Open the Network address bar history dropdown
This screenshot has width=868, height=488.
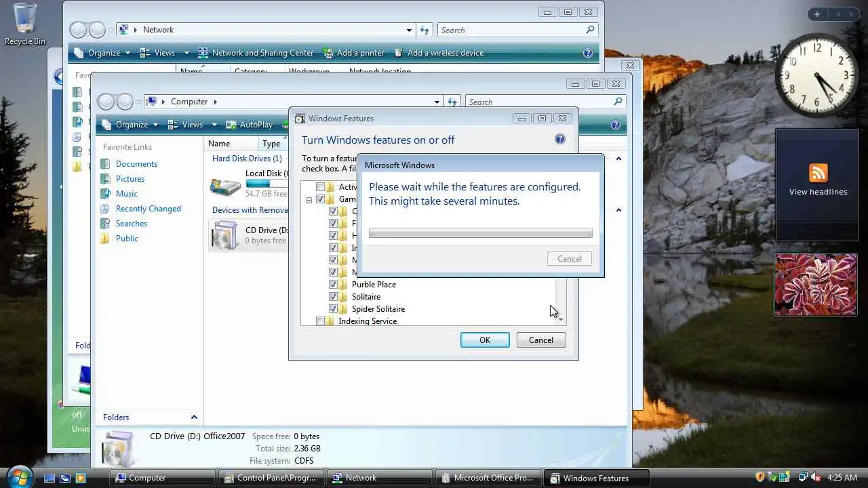(409, 30)
